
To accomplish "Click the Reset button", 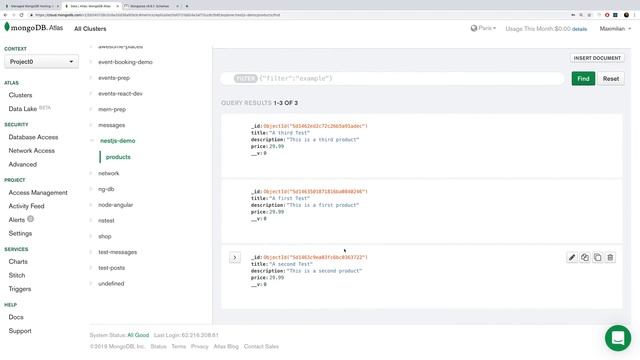I will 611,78.
